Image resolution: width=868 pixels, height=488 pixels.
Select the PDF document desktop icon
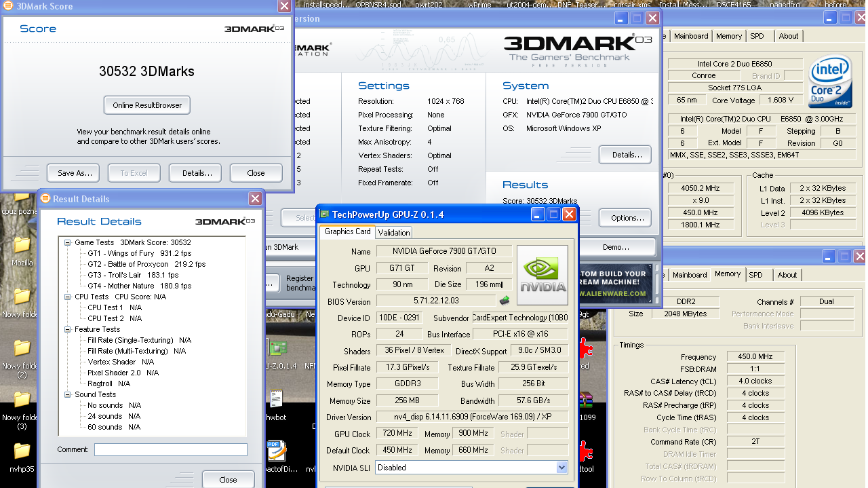pyautogui.click(x=275, y=451)
